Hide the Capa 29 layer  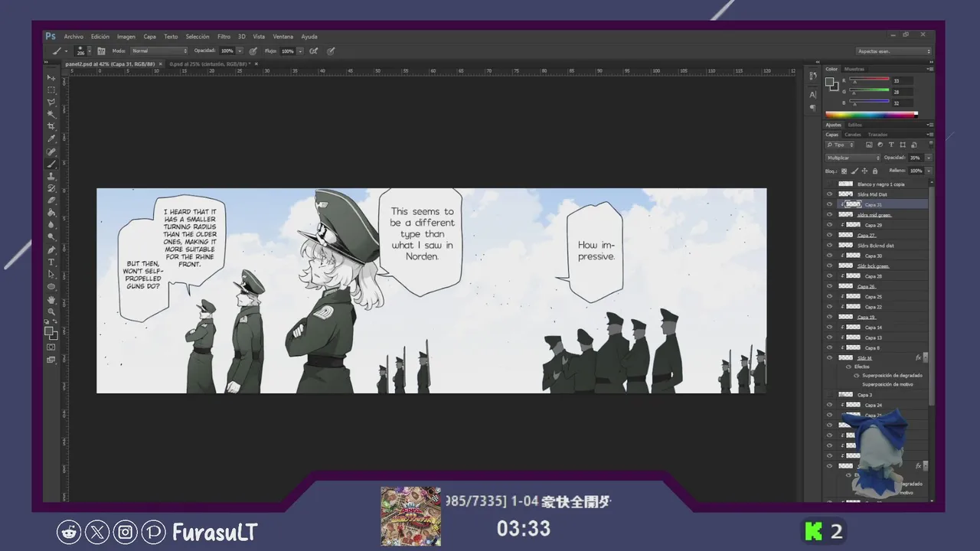pyautogui.click(x=829, y=225)
